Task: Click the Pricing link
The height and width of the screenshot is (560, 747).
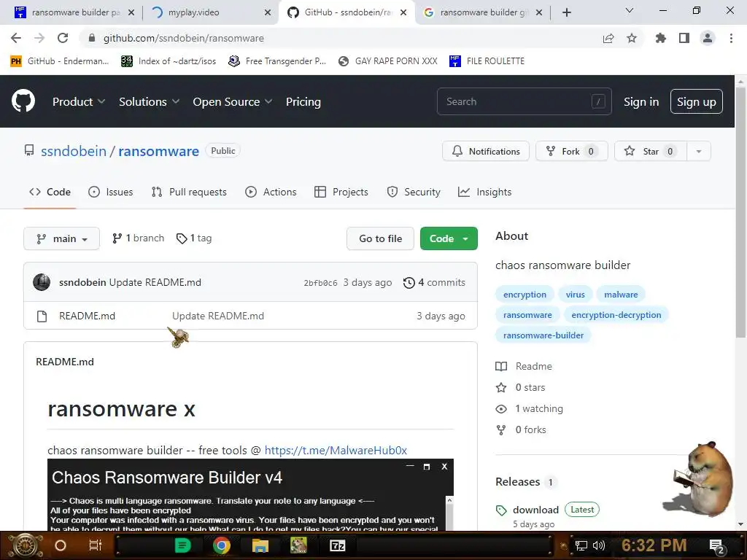Action: [303, 102]
